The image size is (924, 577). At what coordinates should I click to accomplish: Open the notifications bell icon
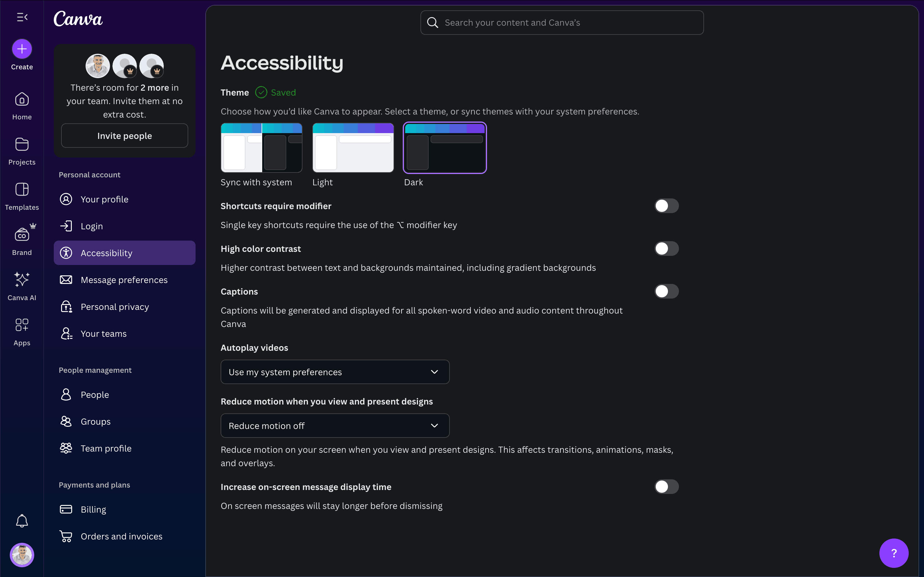coord(22,521)
